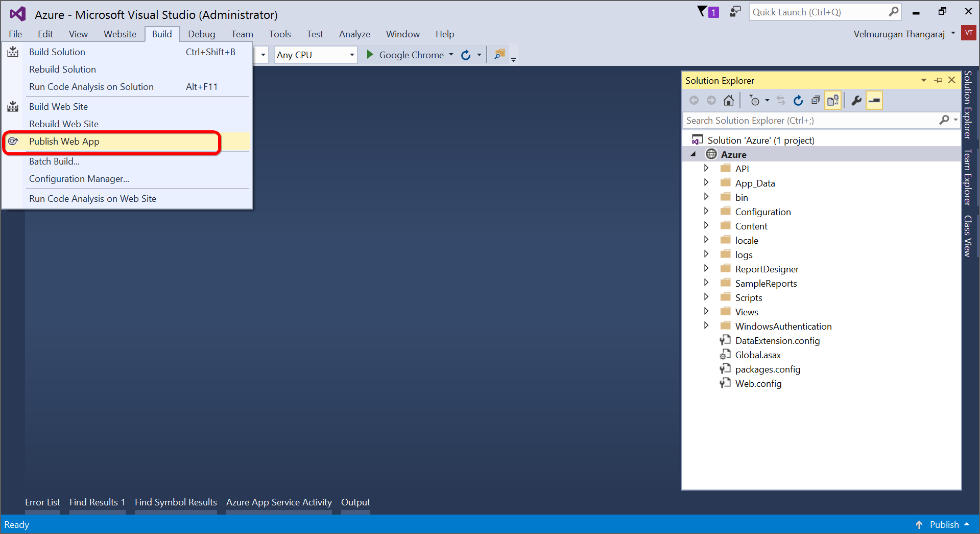Collapse all items in Solution Explorer
Image resolution: width=980 pixels, height=534 pixels.
816,100
